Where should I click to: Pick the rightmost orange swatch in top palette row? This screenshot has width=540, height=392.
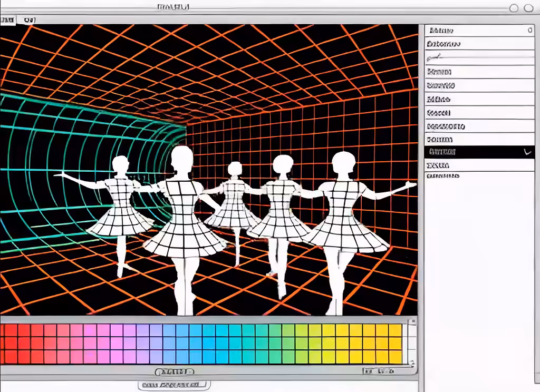(396, 330)
